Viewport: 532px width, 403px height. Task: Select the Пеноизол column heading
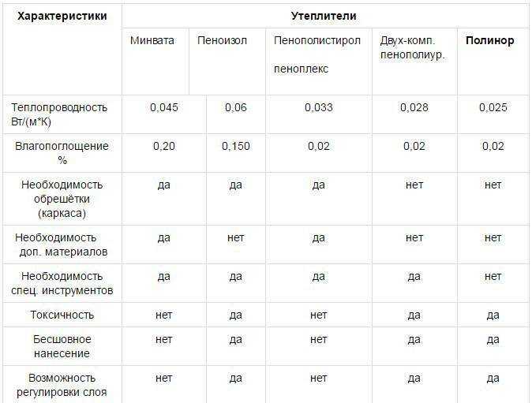point(222,40)
